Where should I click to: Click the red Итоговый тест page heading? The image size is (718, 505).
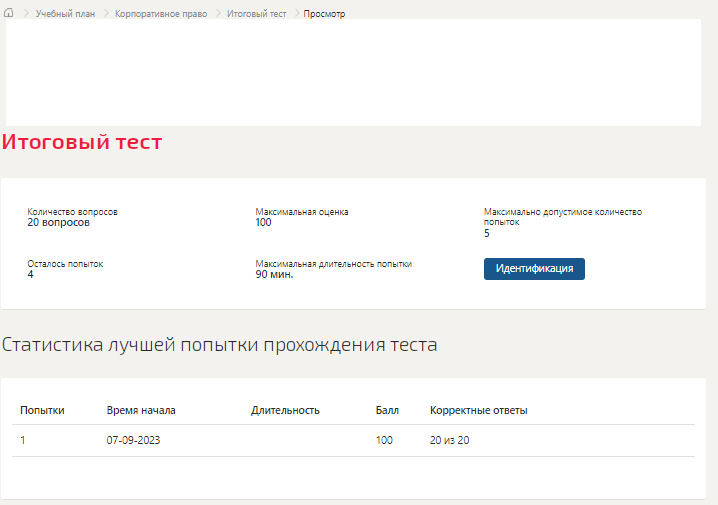pyautogui.click(x=82, y=142)
